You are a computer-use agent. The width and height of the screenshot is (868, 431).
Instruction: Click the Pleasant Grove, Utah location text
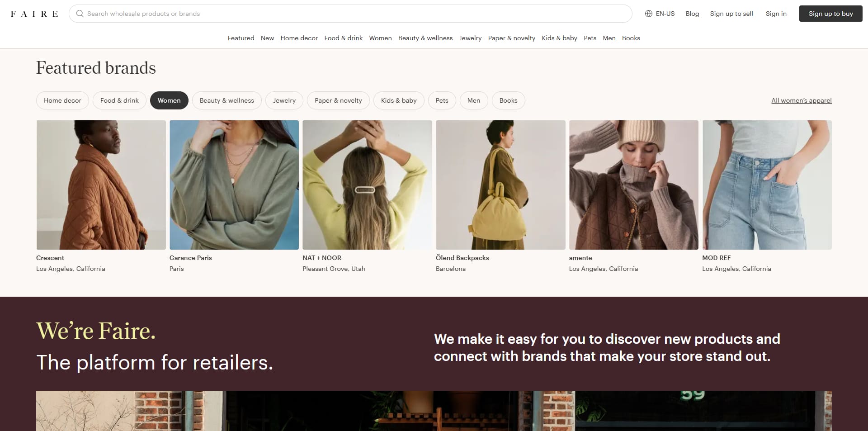click(x=334, y=269)
